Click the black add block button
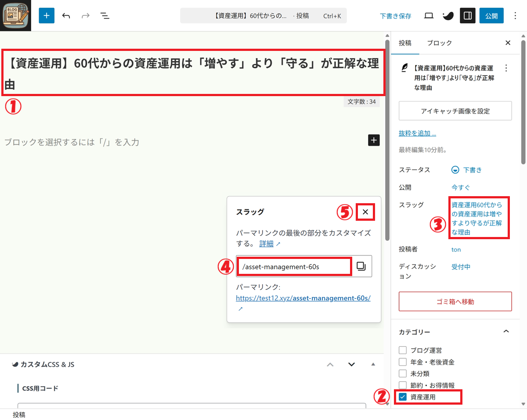Image resolution: width=527 pixels, height=420 pixels. click(373, 140)
